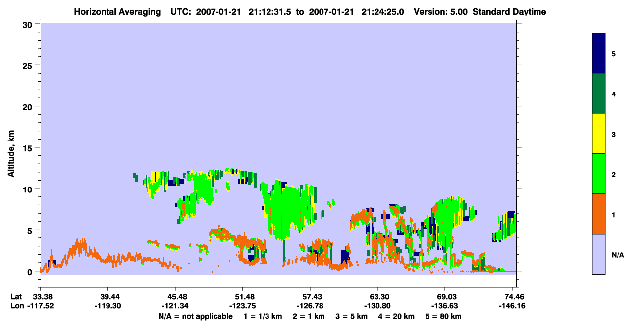Viewport: 644px width, 330px height.
Task: Click the dark blue color bar segment labeled 5
Action: point(599,53)
